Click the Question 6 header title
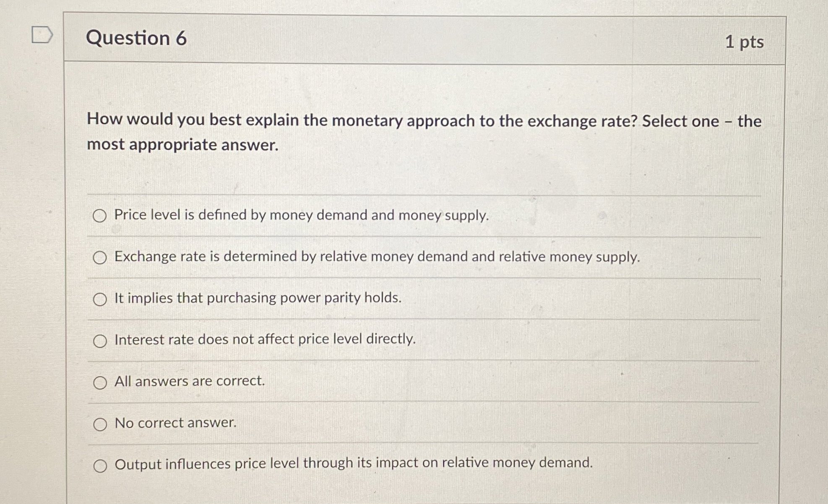 coord(137,40)
